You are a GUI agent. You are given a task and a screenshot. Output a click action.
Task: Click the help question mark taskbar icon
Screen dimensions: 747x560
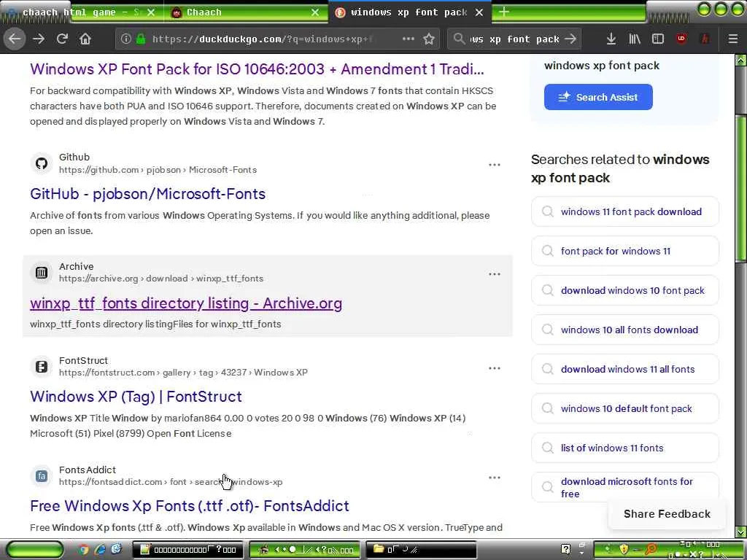coord(565,550)
